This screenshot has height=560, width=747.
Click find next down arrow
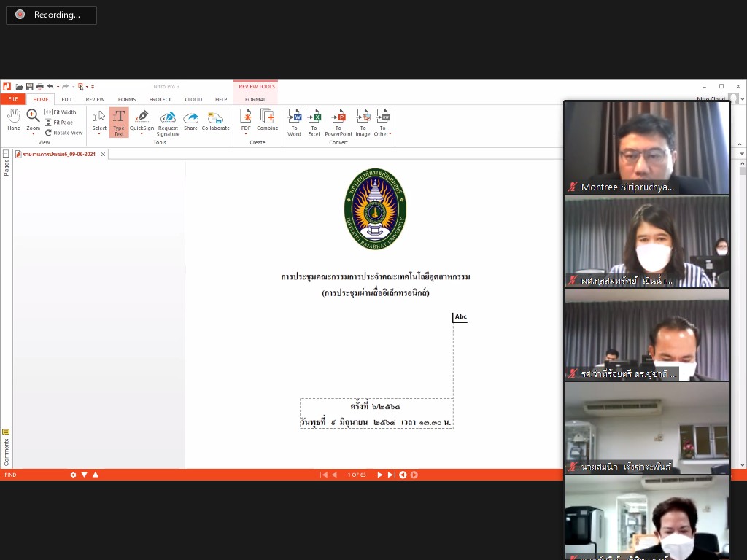click(x=85, y=475)
